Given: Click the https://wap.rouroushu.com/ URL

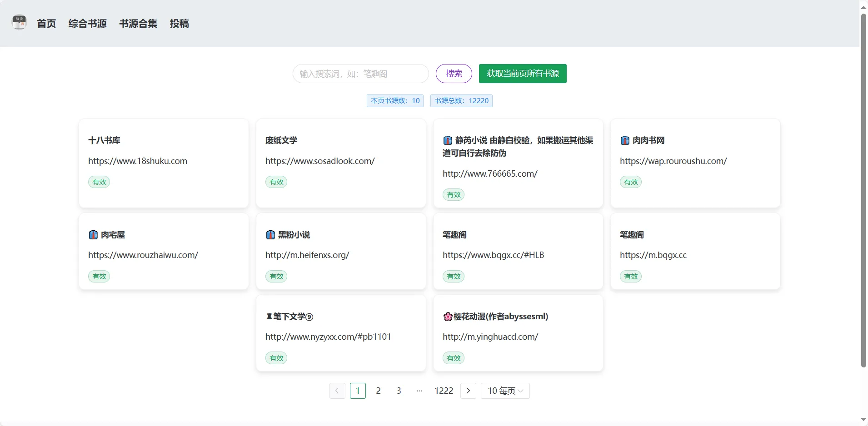Looking at the screenshot, I should pos(673,161).
